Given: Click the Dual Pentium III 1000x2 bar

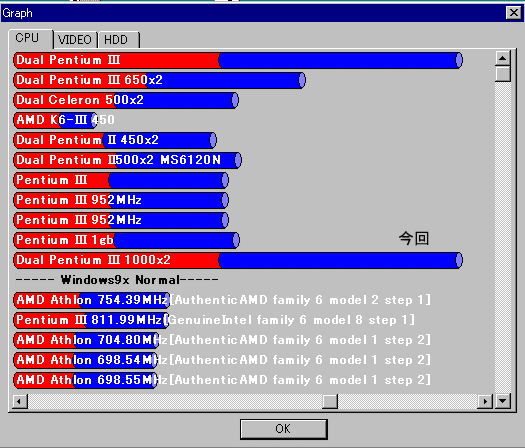Looking at the screenshot, I should click(238, 260).
